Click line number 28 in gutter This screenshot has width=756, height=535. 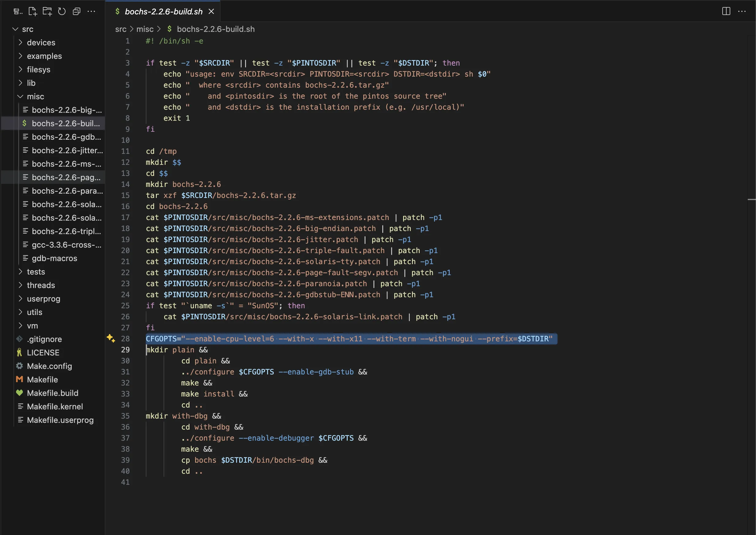coord(125,339)
